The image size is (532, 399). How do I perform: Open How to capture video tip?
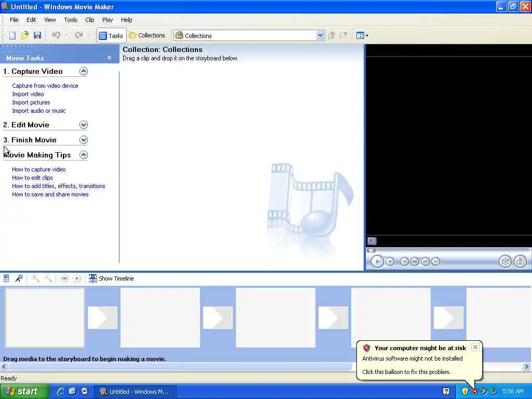tap(38, 169)
